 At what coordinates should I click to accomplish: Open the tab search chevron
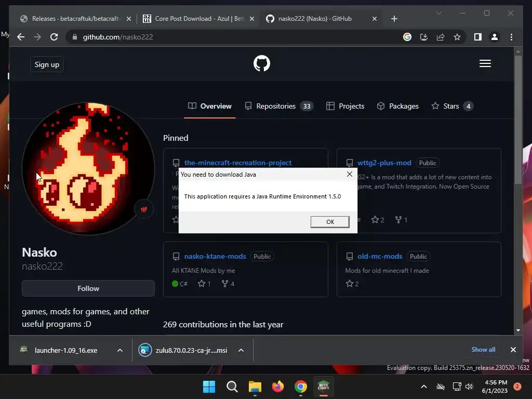[x=438, y=13]
